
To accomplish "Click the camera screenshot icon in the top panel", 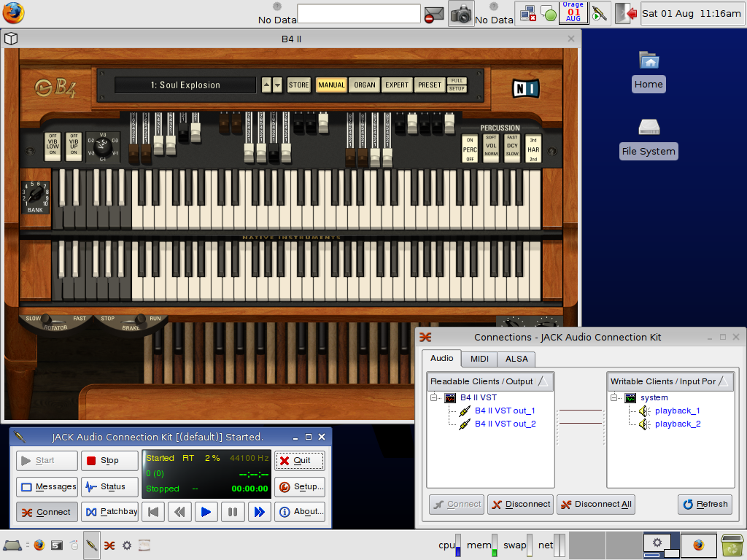I will pos(461,13).
